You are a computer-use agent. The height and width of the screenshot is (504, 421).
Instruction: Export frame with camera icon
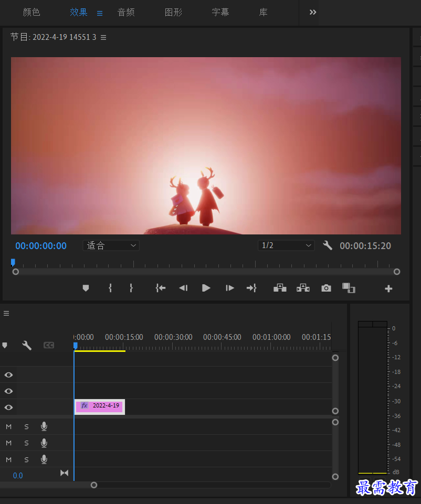coord(326,288)
